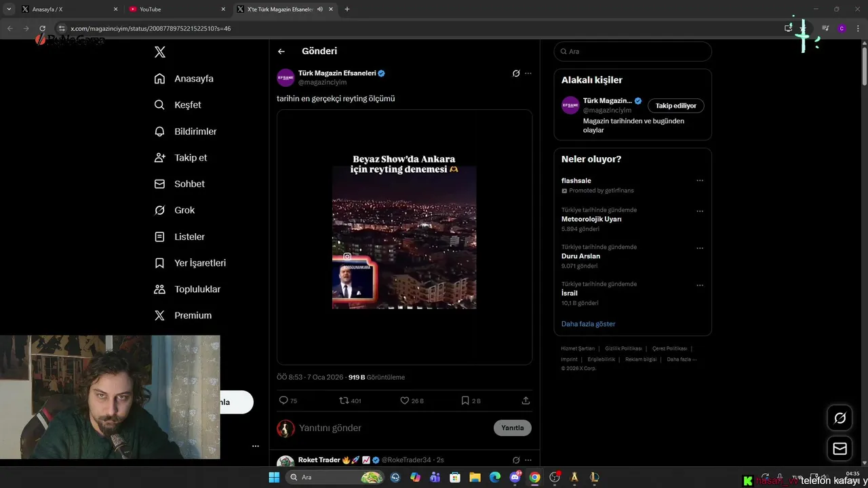Open the X logo home icon
Viewport: 868px width, 488px height.
[160, 52]
